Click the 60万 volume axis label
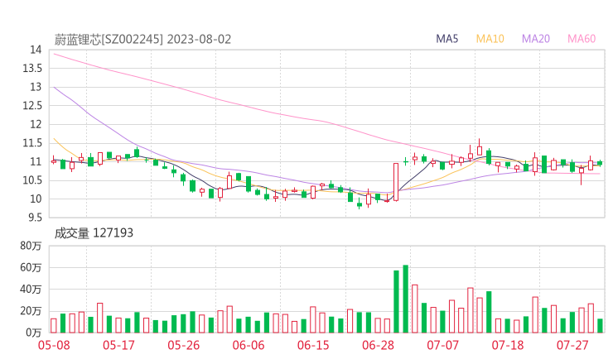 tap(31, 267)
